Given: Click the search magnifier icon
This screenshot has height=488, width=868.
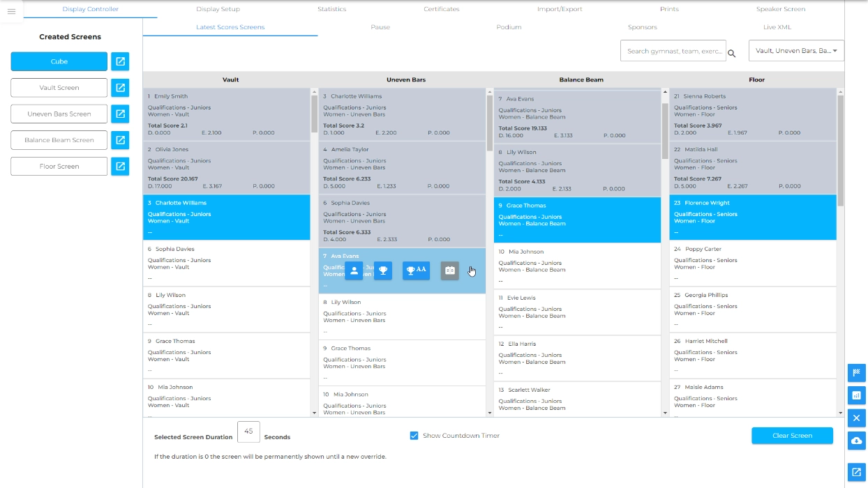Looking at the screenshot, I should (x=732, y=54).
